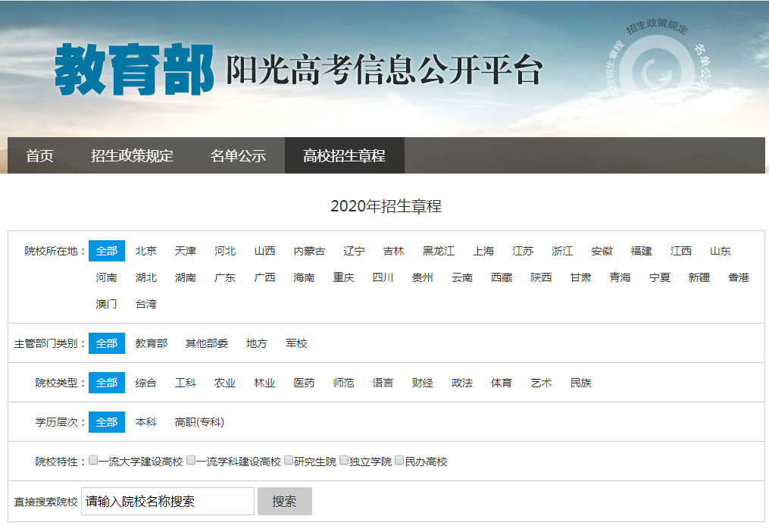Filter by location 新疆
The width and height of the screenshot is (769, 532).
click(699, 277)
